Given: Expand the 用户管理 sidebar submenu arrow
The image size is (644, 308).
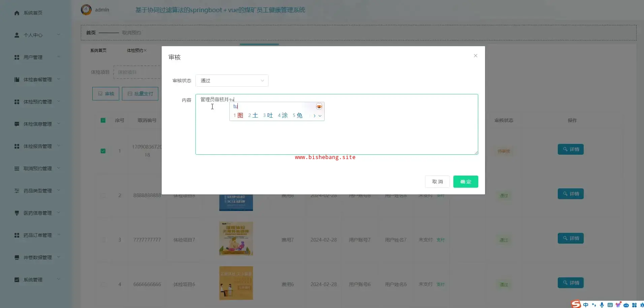Looking at the screenshot, I should 59,57.
